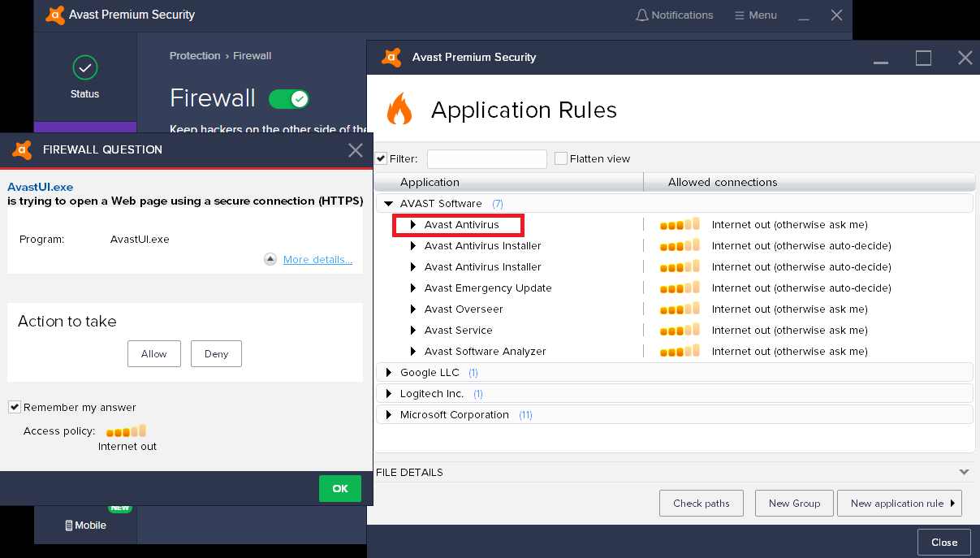Viewport: 980px width, 558px height.
Task: Click the New Group button
Action: 795,504
